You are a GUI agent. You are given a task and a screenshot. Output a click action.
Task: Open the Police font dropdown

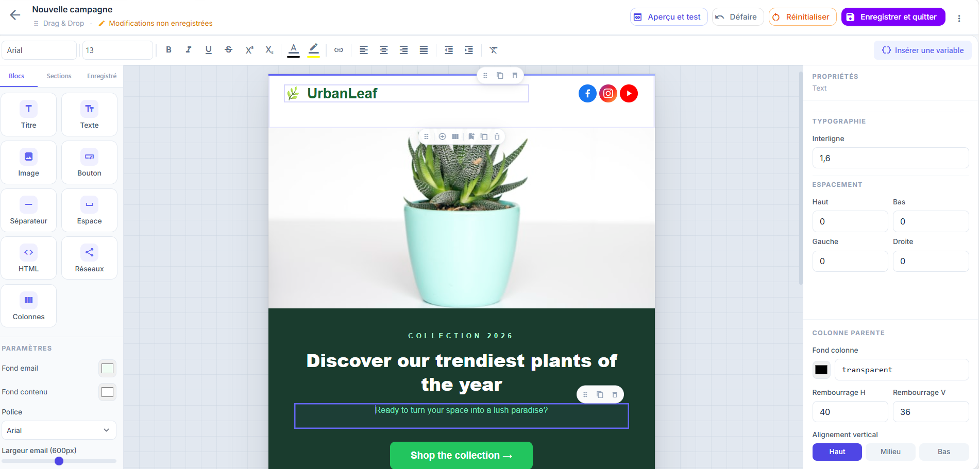coord(59,430)
